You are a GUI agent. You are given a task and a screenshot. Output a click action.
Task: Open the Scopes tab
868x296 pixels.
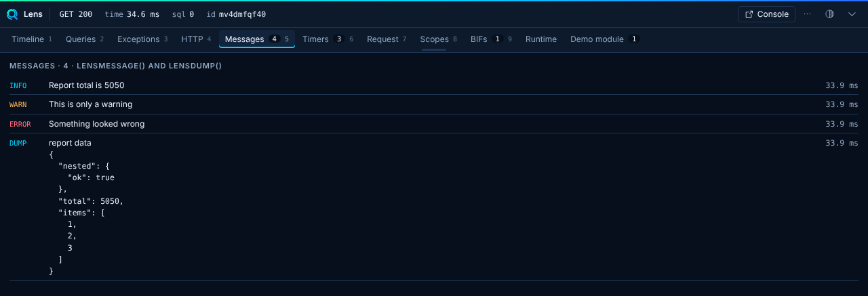(438, 39)
